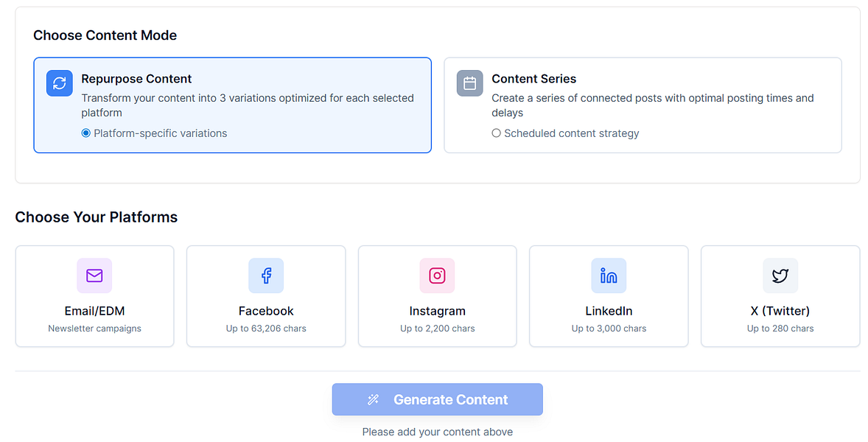Select the Email/EDM platform label
Viewport: 868px width, 442px height.
(94, 311)
